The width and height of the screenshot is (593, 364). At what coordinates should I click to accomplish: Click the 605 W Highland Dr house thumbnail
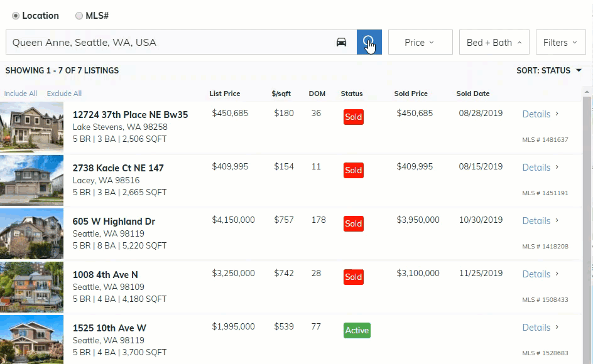31,233
